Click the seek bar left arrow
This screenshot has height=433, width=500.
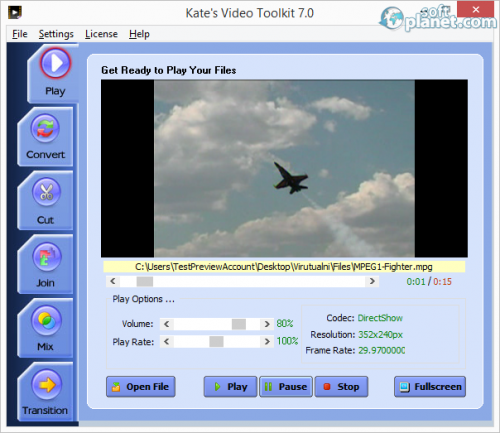[x=113, y=281]
